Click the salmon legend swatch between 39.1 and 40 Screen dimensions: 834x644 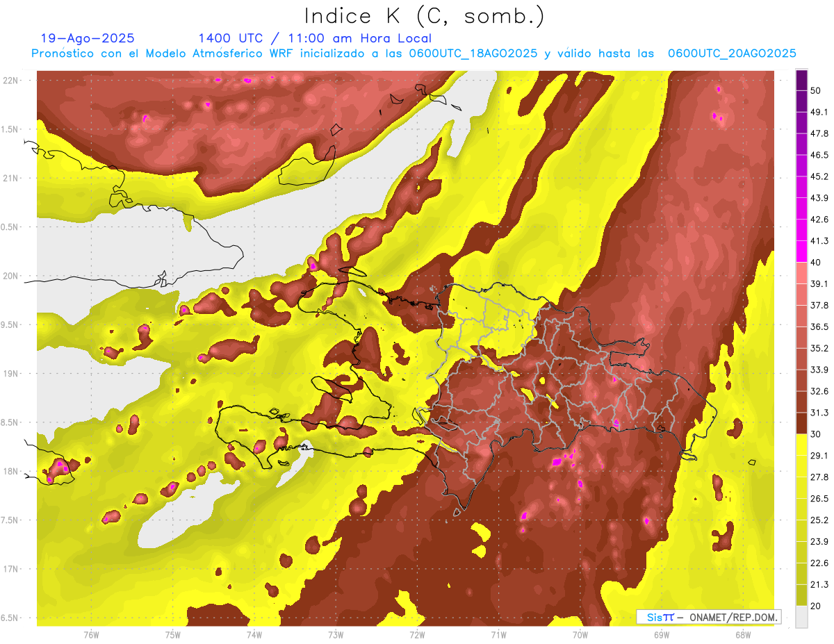pos(801,273)
